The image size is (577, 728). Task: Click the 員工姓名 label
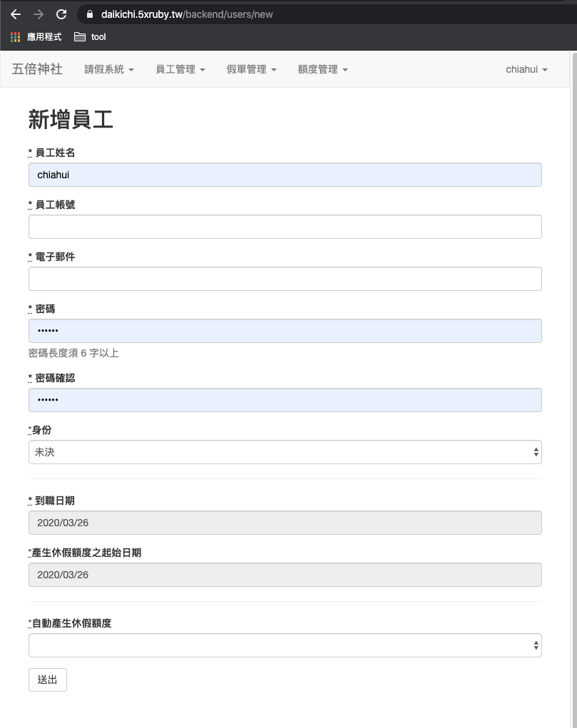[x=51, y=153]
